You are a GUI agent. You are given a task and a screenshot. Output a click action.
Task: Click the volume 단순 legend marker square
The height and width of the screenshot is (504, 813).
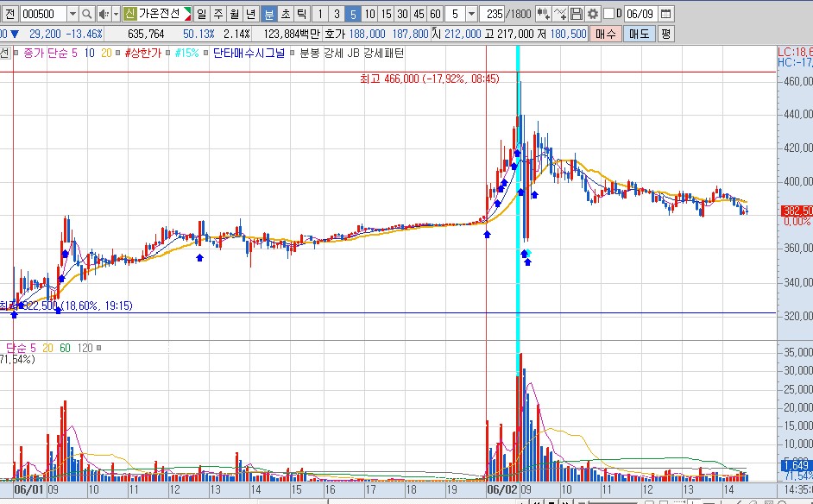point(99,348)
